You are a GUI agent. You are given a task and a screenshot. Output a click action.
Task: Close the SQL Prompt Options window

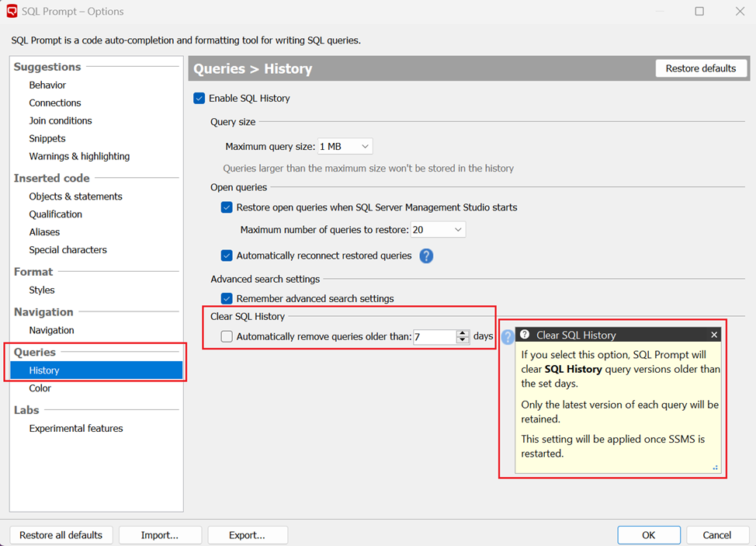[x=740, y=11]
